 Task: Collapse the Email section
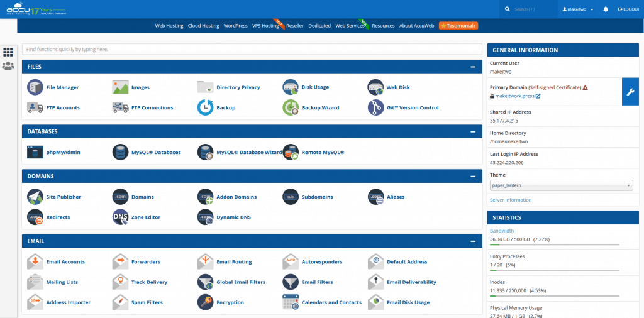[472, 241]
